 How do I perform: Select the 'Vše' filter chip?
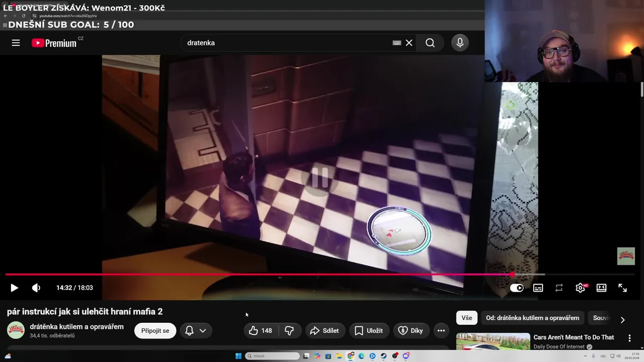pyautogui.click(x=467, y=318)
